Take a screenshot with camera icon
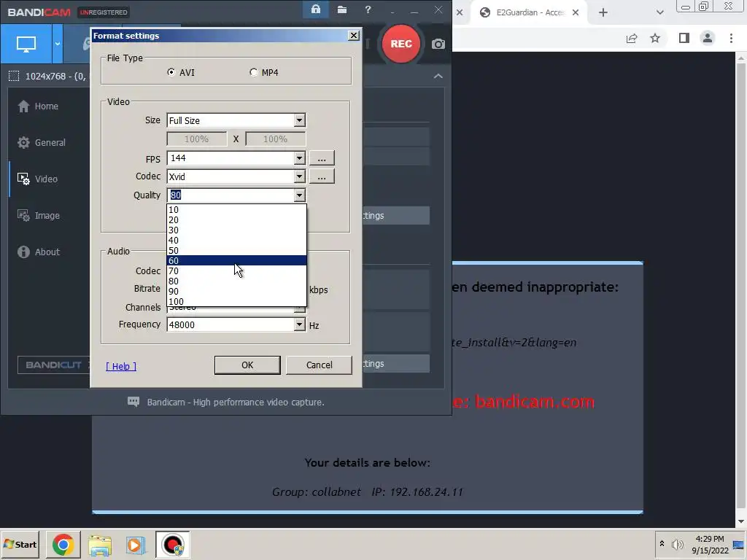This screenshot has width=747, height=560. click(x=438, y=44)
